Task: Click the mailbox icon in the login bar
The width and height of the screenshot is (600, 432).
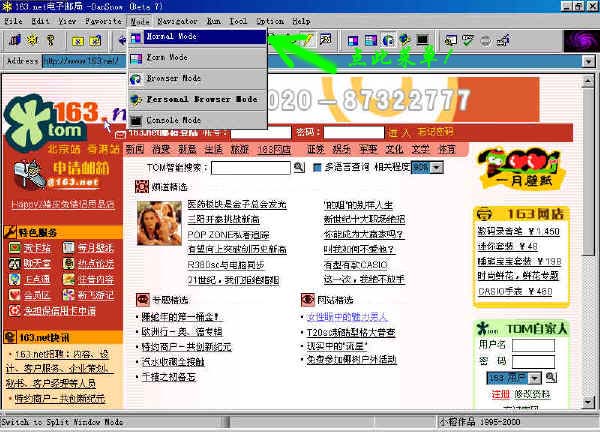Action: (120, 134)
